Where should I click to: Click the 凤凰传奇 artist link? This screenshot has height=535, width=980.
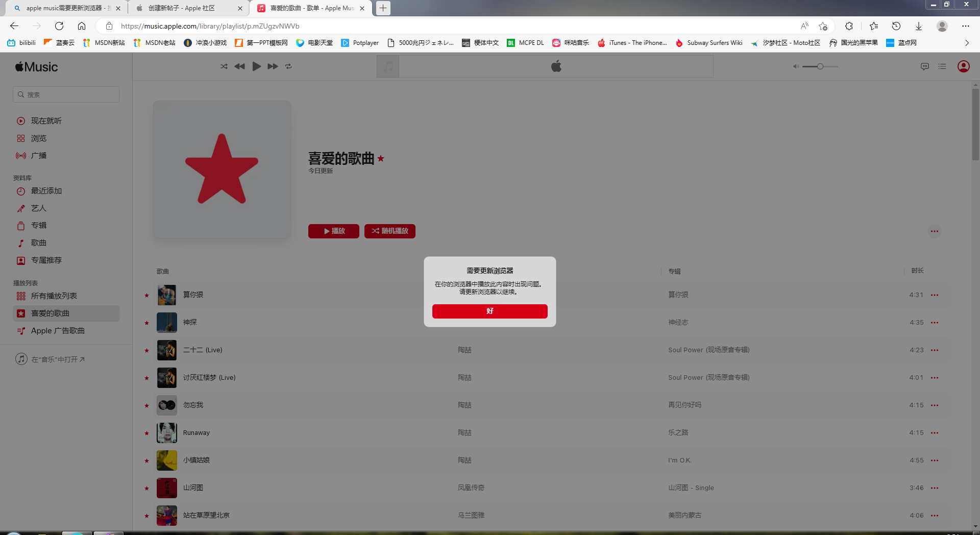[471, 488]
